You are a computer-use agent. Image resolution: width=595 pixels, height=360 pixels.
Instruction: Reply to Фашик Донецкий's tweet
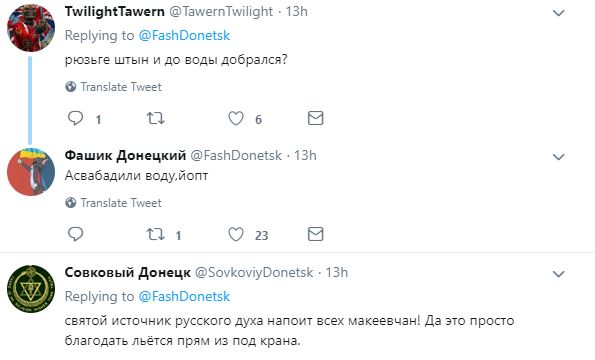(75, 234)
